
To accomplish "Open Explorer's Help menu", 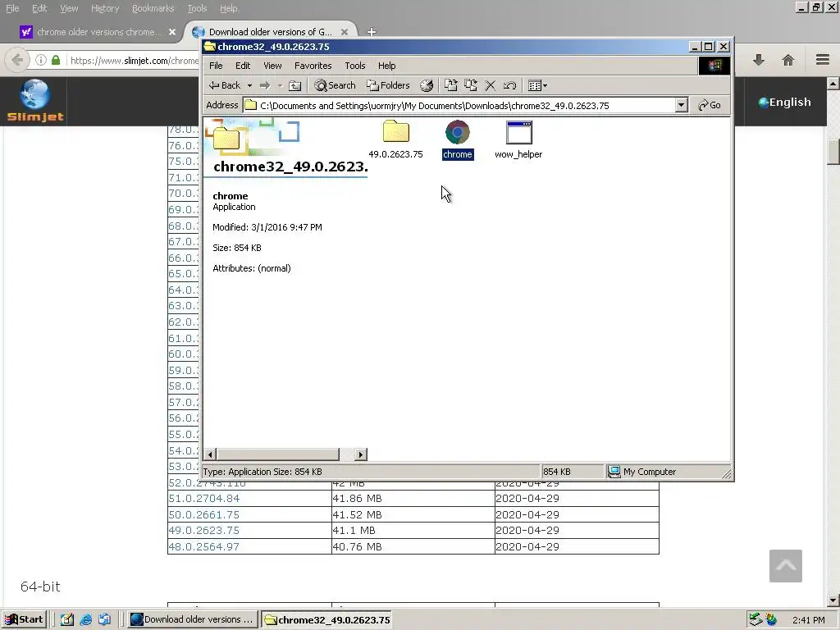I will pos(387,66).
